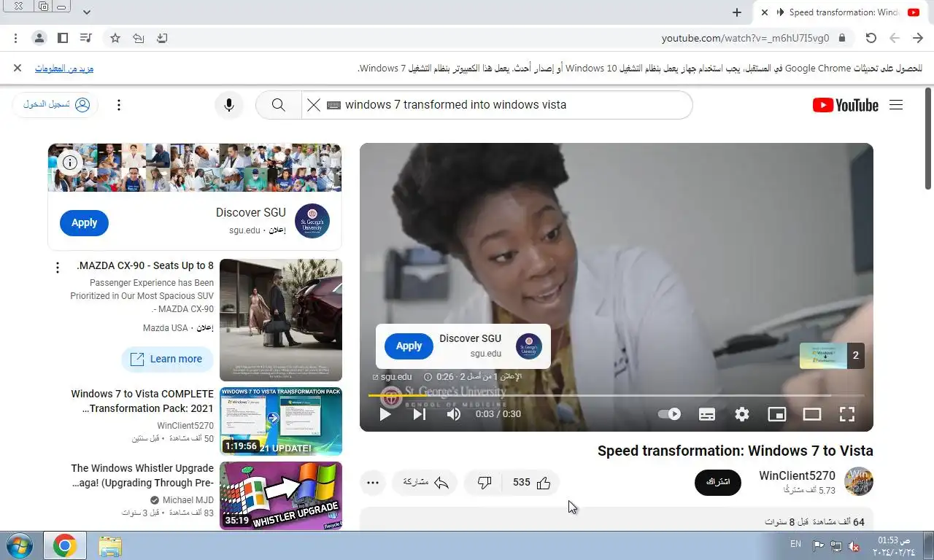Click Apply in the video ad overlay
The height and width of the screenshot is (560, 934).
(x=409, y=346)
